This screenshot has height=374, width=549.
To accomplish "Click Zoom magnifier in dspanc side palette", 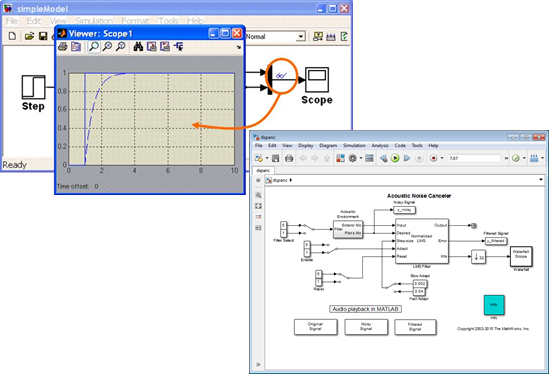I will (x=258, y=195).
